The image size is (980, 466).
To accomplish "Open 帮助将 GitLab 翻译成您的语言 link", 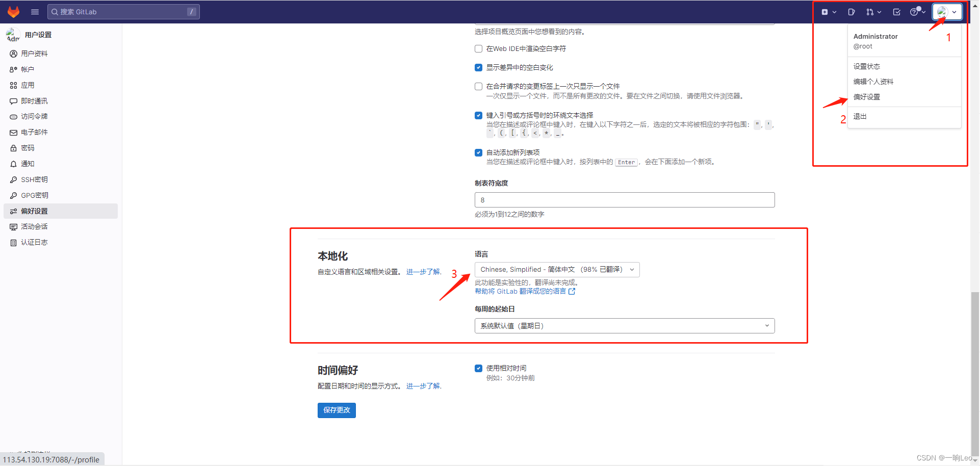I will pyautogui.click(x=521, y=291).
